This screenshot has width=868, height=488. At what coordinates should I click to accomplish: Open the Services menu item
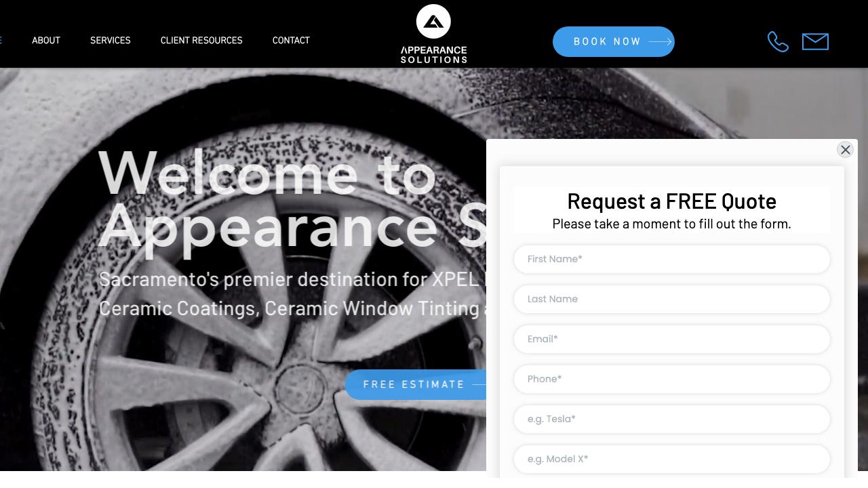click(x=111, y=41)
